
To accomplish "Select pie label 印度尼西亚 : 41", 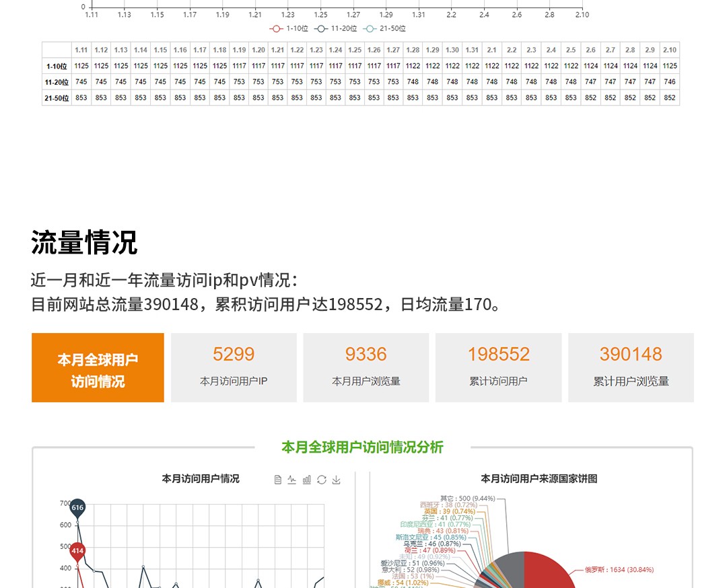I will point(436,525).
